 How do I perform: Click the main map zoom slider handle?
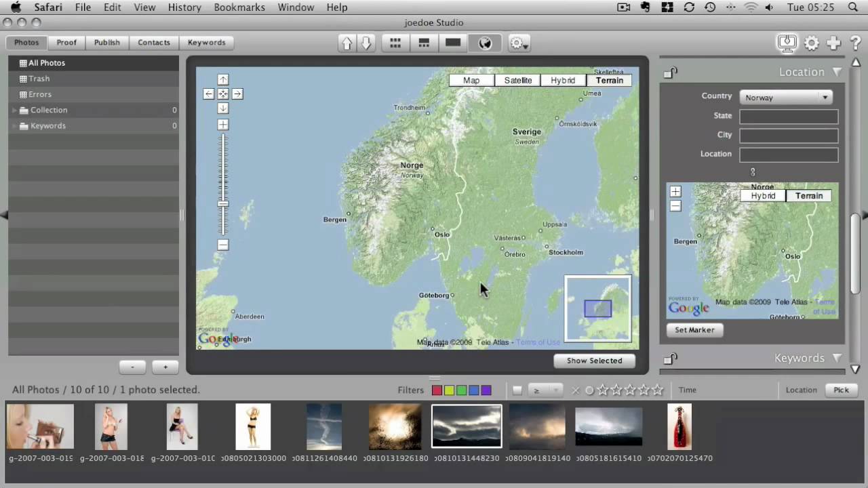click(223, 204)
